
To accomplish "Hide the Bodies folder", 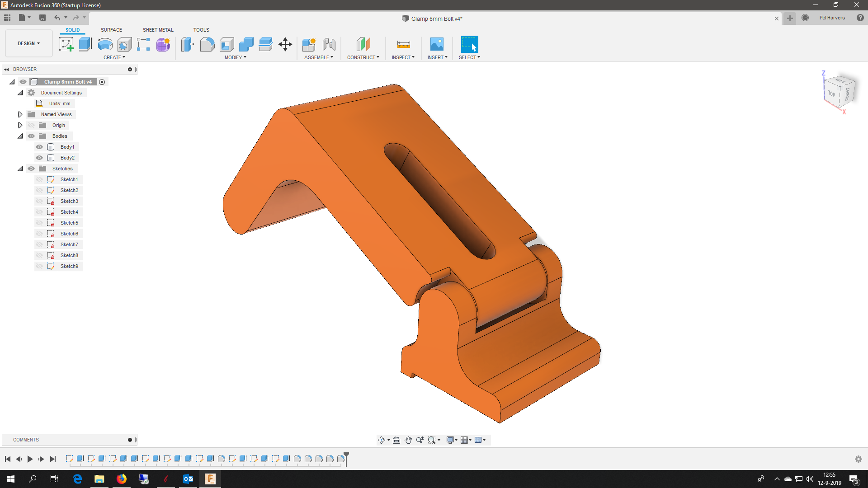I will [x=31, y=136].
